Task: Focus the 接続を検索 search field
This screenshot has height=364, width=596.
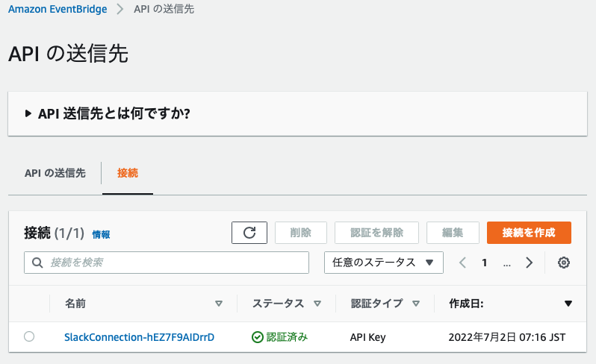Action: pos(167,263)
